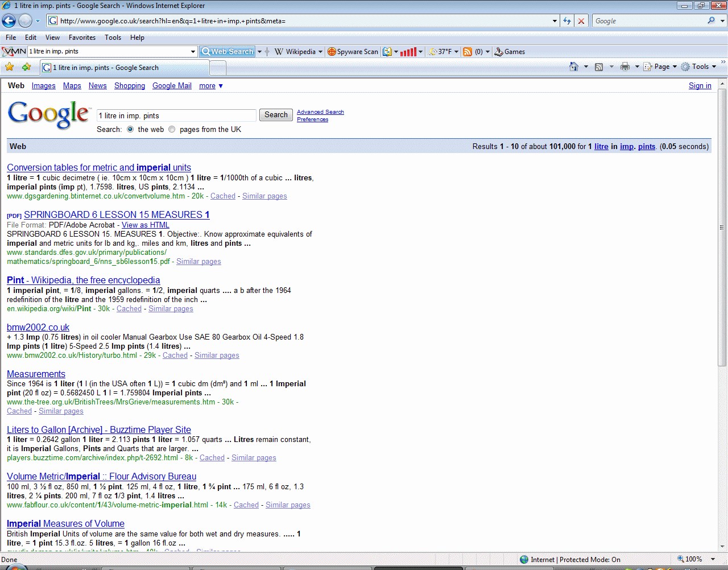Expand the Google 'more' dropdown
Image resolution: width=728 pixels, height=570 pixels.
tap(211, 86)
